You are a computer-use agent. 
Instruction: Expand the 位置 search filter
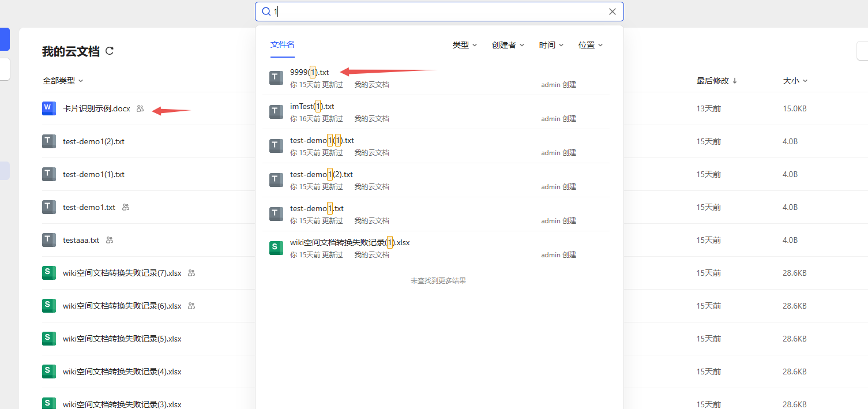point(591,45)
